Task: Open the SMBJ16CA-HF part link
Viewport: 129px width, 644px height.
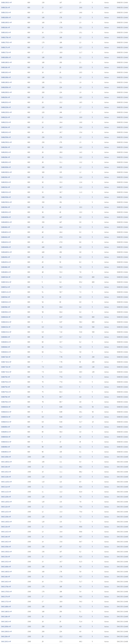Action: pos(6,33)
